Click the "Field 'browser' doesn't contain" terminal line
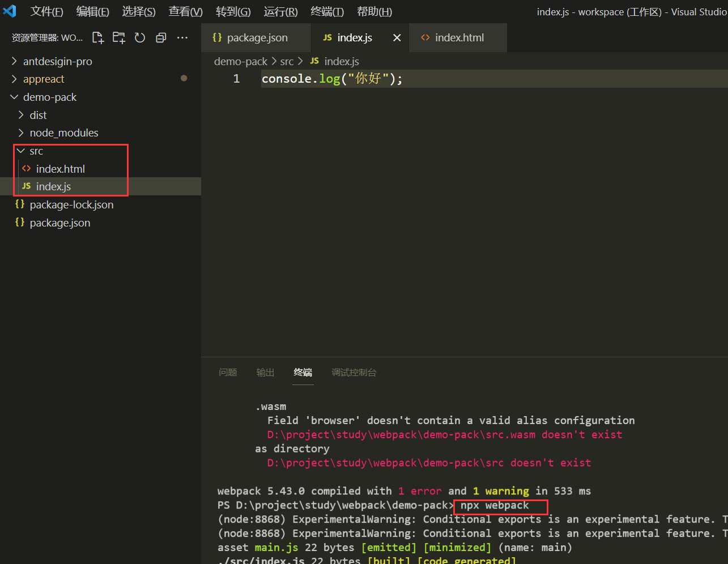Screen dimensions: 728x564 pyautogui.click(x=451, y=420)
